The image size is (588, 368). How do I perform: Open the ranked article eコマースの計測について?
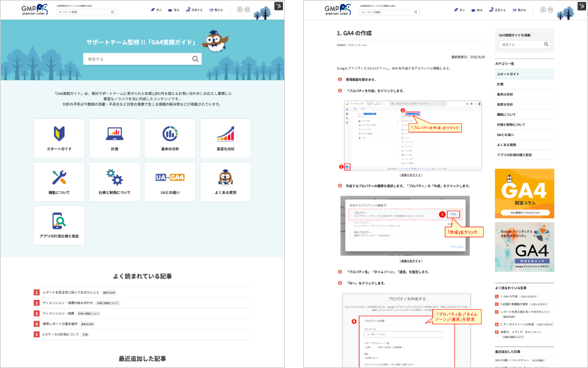pyautogui.click(x=61, y=334)
